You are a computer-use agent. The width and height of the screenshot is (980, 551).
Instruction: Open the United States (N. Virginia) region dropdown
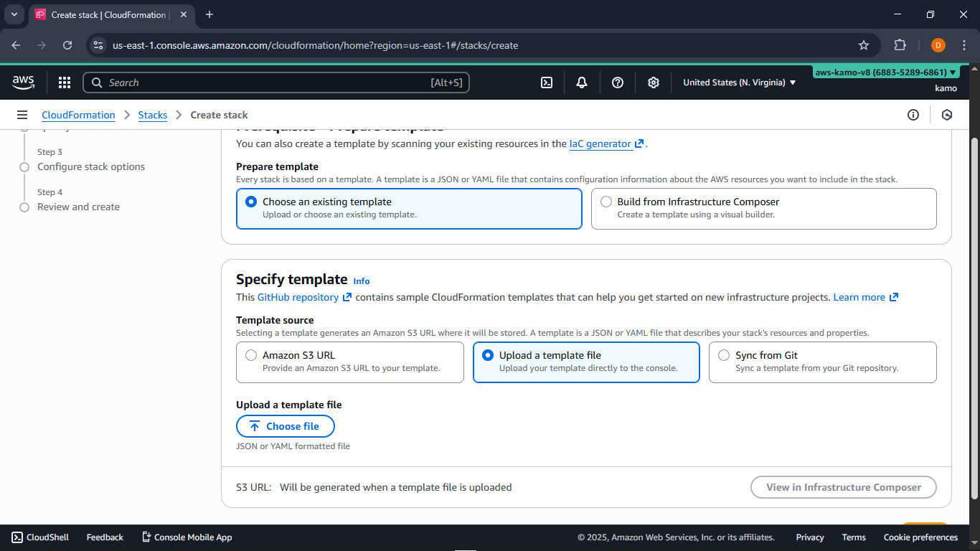point(739,82)
